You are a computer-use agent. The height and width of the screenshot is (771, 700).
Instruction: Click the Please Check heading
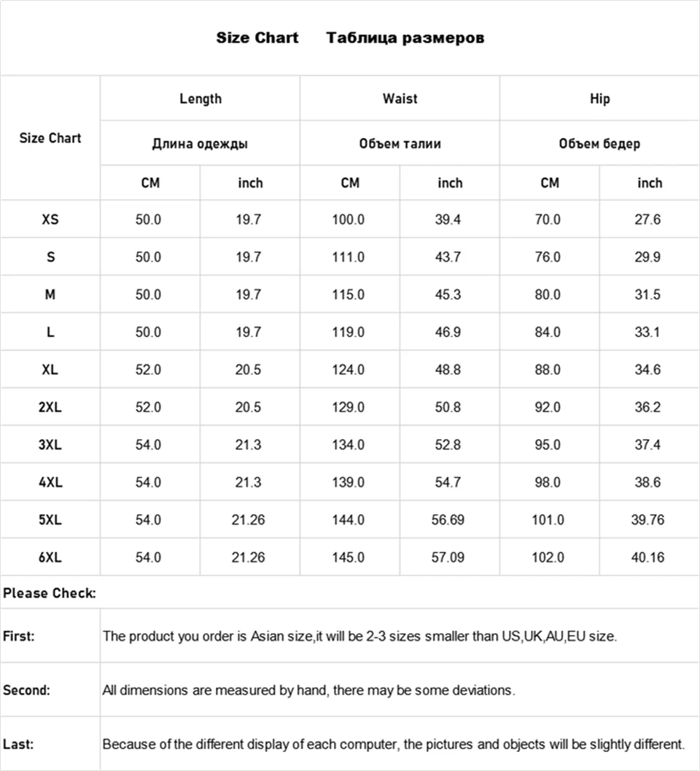coord(50,593)
